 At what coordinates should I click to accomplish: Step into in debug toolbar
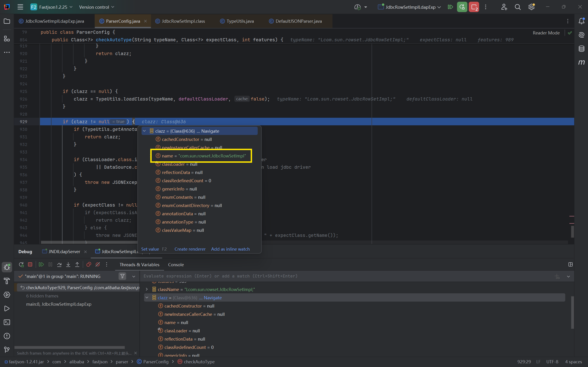[68, 265]
